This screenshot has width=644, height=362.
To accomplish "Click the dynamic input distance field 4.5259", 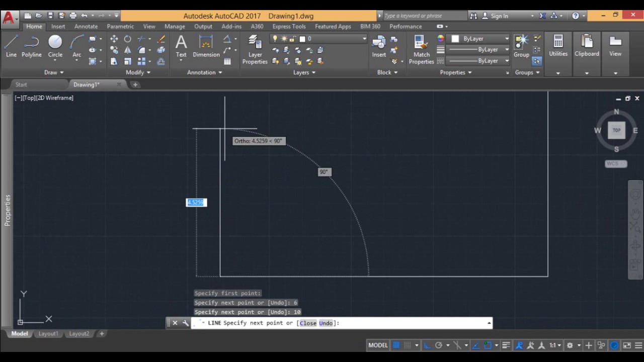I will [196, 202].
